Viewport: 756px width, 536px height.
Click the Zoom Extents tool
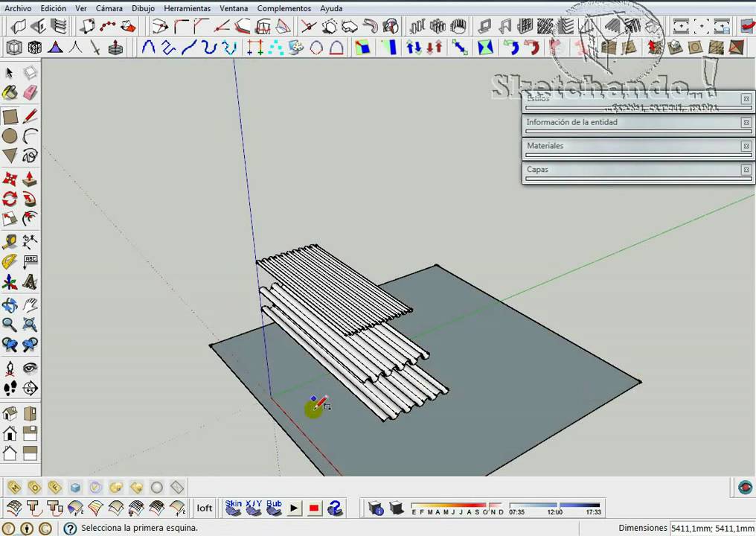[30, 325]
